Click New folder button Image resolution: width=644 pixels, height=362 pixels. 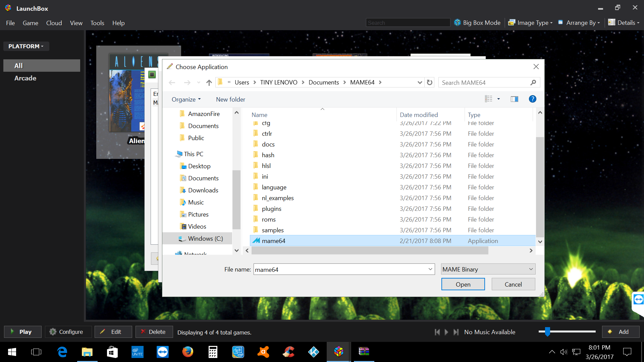[x=230, y=100]
